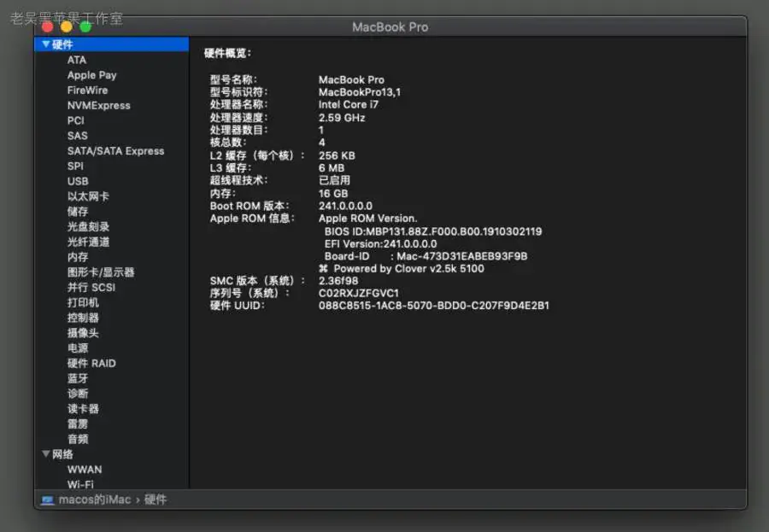
Task: Select the 网络 category row
Action: click(111, 454)
